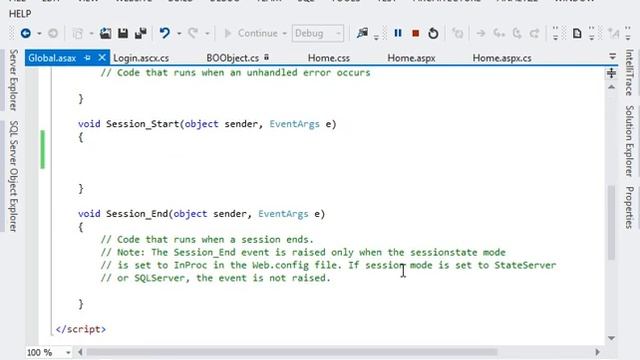
Task: Click the Navigate Forward icon
Action: (53, 33)
